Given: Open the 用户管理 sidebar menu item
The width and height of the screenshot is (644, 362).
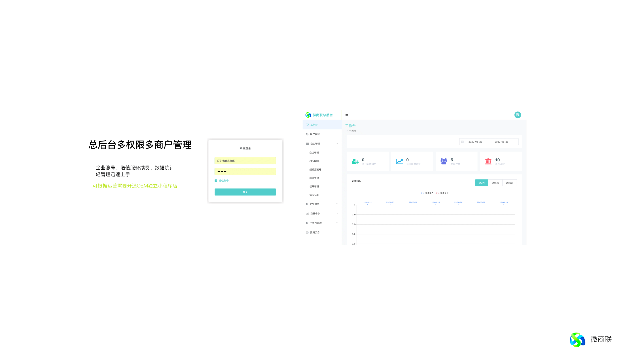Looking at the screenshot, I should tap(322, 134).
